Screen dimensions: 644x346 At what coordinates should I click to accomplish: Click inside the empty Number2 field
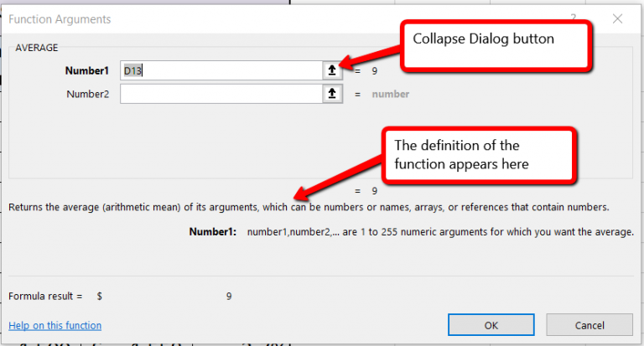pyautogui.click(x=221, y=95)
